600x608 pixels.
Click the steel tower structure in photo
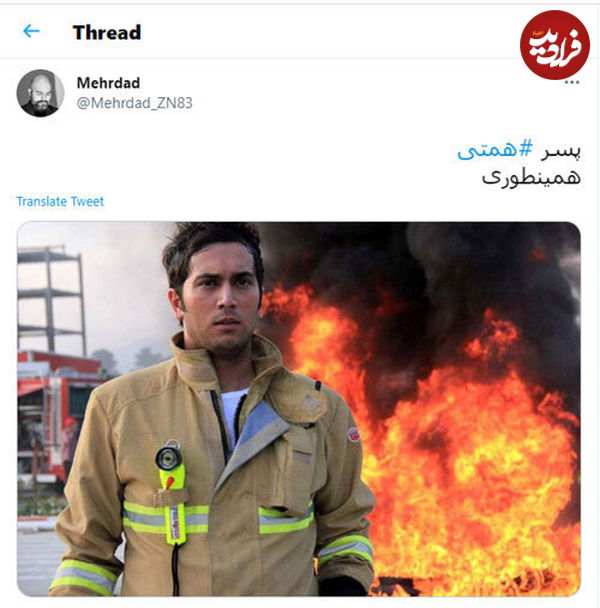(x=50, y=301)
